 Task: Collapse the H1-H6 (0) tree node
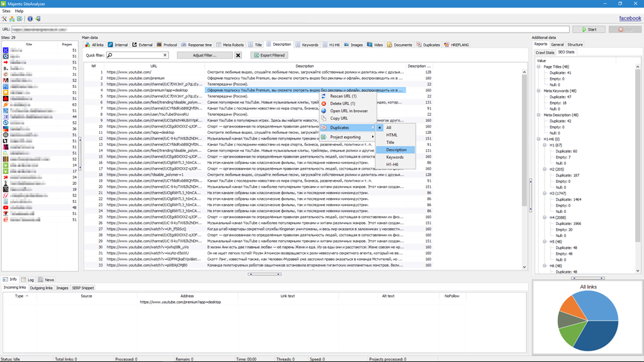pyautogui.click(x=538, y=139)
